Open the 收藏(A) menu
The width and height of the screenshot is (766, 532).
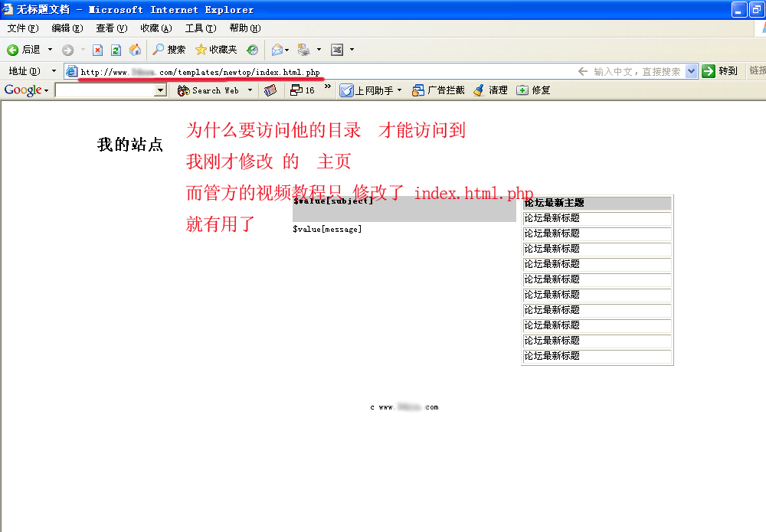click(x=156, y=28)
